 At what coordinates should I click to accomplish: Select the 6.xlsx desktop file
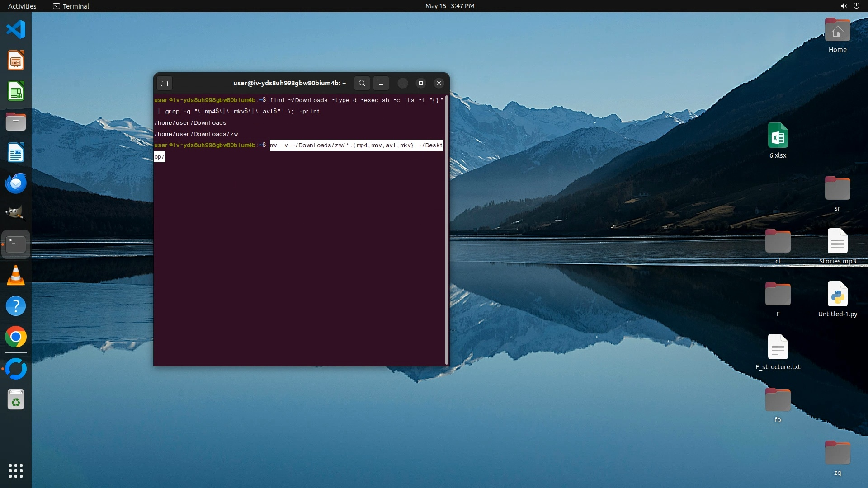pos(778,136)
